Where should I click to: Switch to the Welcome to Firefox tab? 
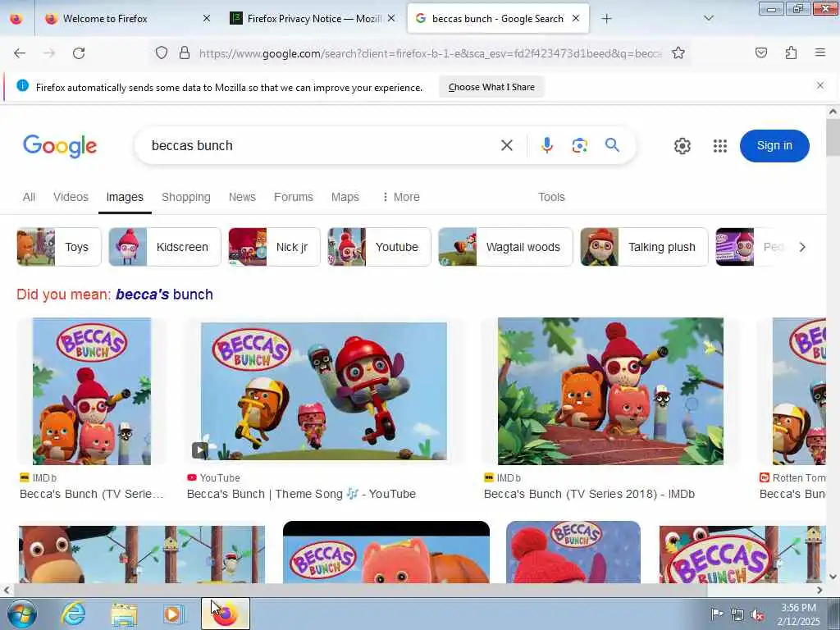click(x=127, y=19)
